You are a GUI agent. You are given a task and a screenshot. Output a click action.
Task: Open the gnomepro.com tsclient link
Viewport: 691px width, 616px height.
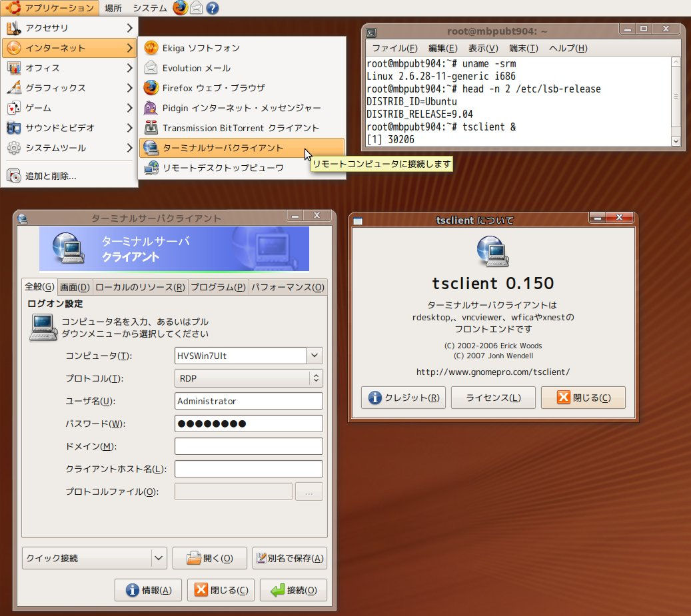[x=493, y=372]
